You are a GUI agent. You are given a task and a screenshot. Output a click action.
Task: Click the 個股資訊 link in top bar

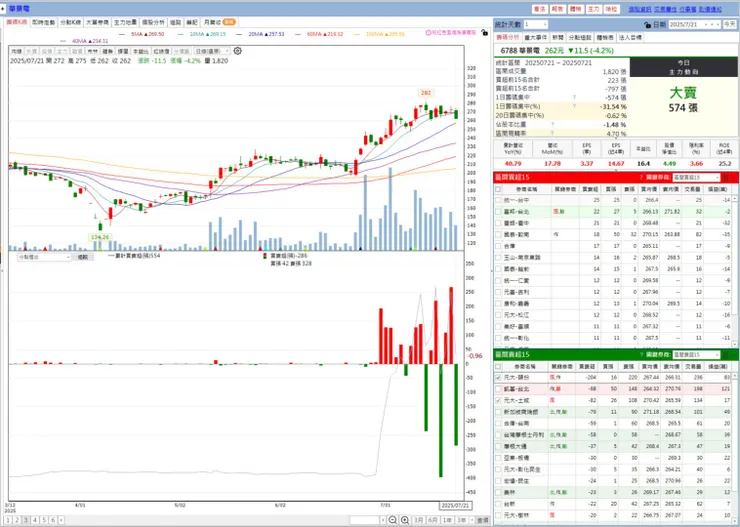[640, 9]
